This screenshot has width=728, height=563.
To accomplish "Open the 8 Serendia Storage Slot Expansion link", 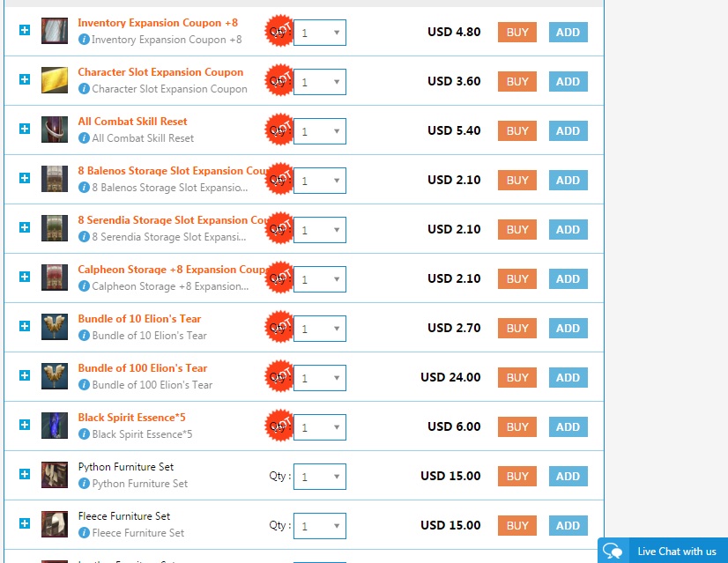I will [172, 220].
